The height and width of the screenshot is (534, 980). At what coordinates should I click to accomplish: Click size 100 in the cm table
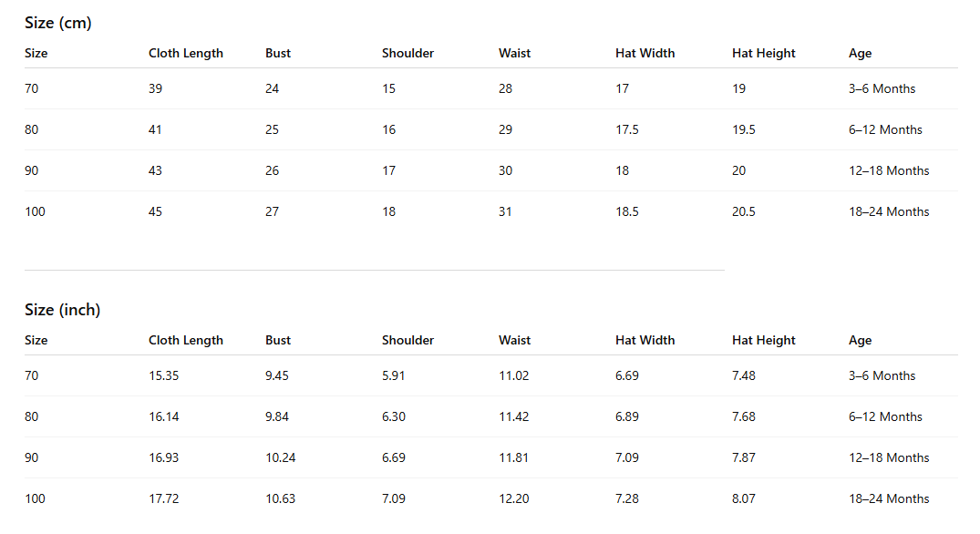[35, 212]
